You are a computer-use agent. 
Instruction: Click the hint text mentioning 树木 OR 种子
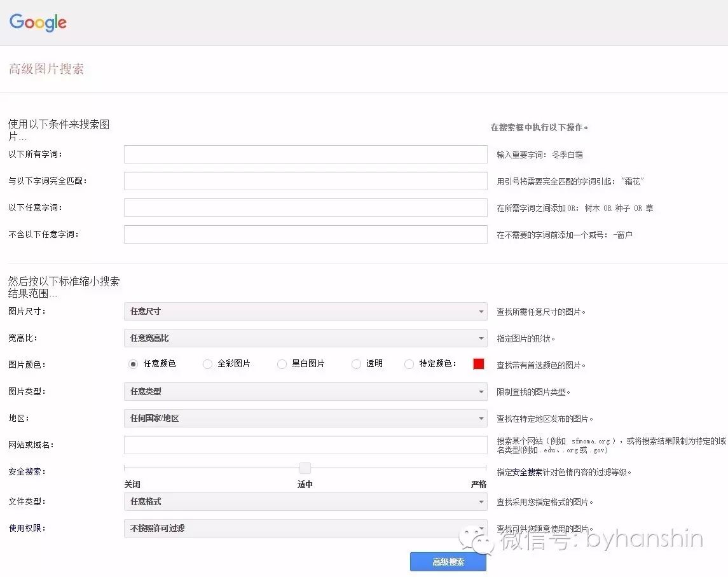point(575,208)
